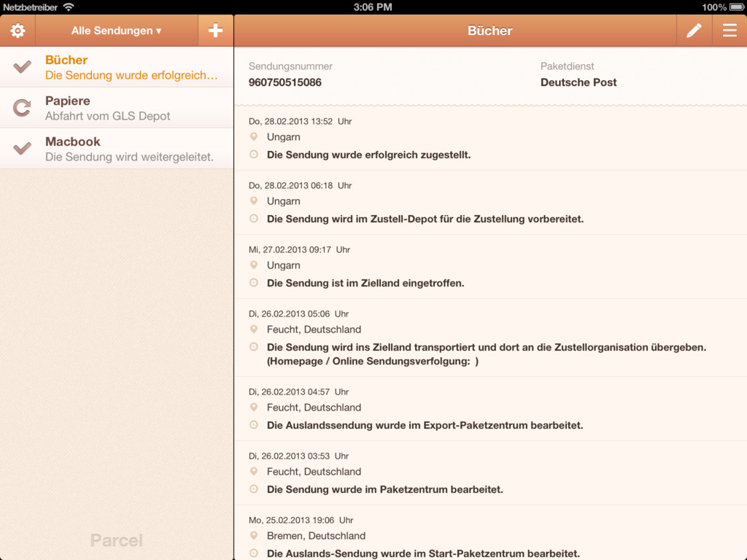Click location pin next to Bremen, Deutschland
Screen dimensions: 747x560
tap(254, 536)
